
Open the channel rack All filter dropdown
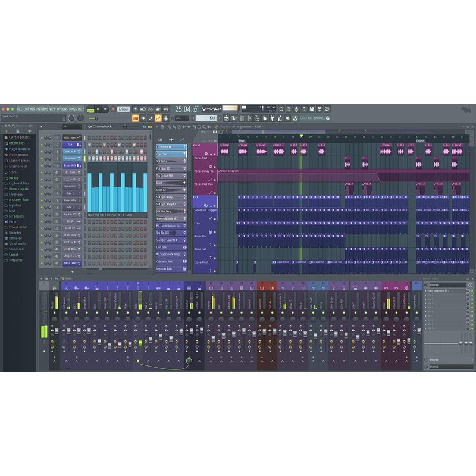pyautogui.click(x=71, y=127)
